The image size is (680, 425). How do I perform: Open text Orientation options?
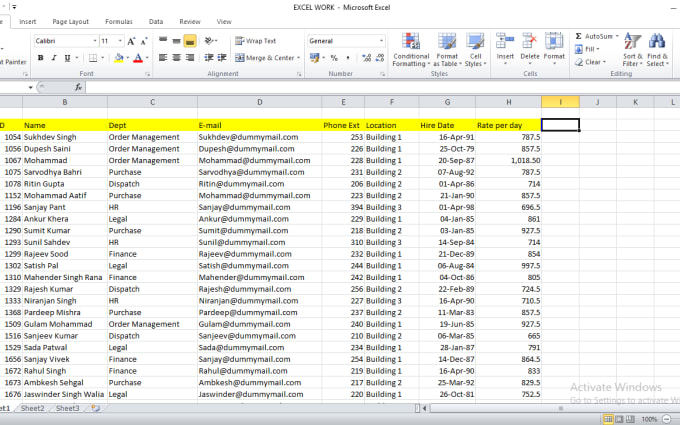210,41
